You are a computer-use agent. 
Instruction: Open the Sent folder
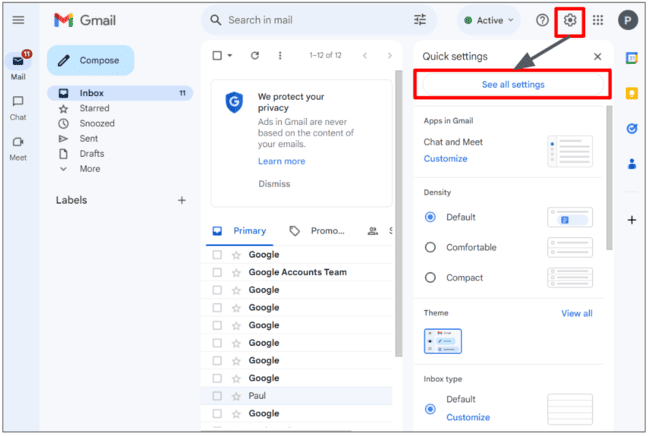(x=89, y=139)
